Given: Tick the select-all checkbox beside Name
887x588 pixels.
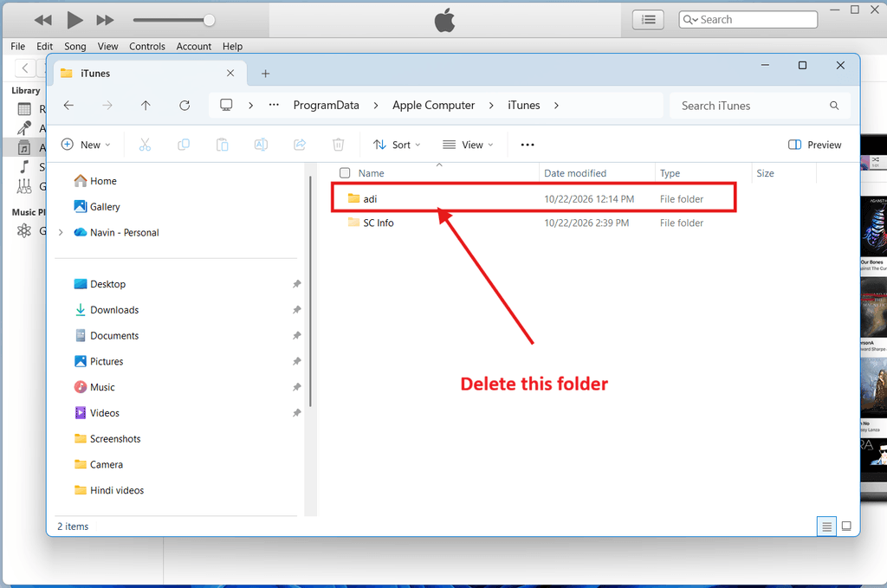Looking at the screenshot, I should (x=345, y=173).
